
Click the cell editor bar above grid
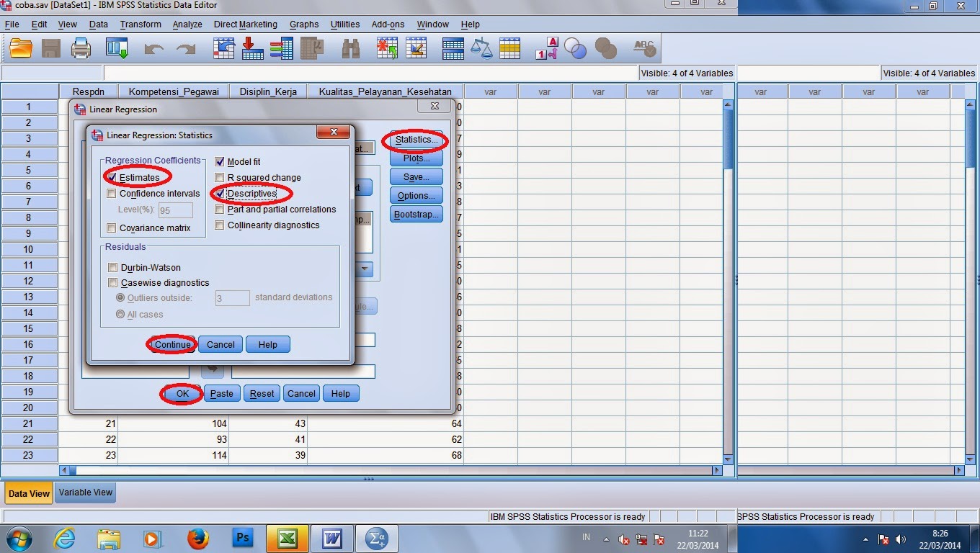pyautogui.click(x=371, y=73)
